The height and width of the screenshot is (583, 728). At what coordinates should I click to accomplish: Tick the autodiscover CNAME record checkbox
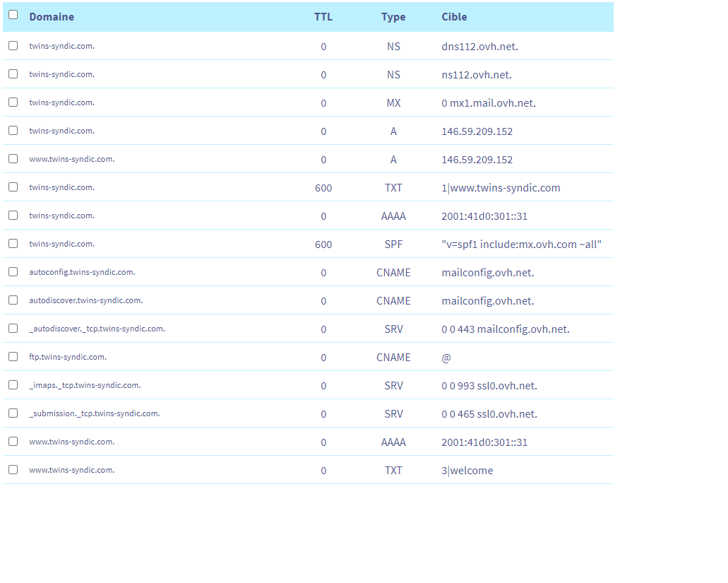(13, 300)
